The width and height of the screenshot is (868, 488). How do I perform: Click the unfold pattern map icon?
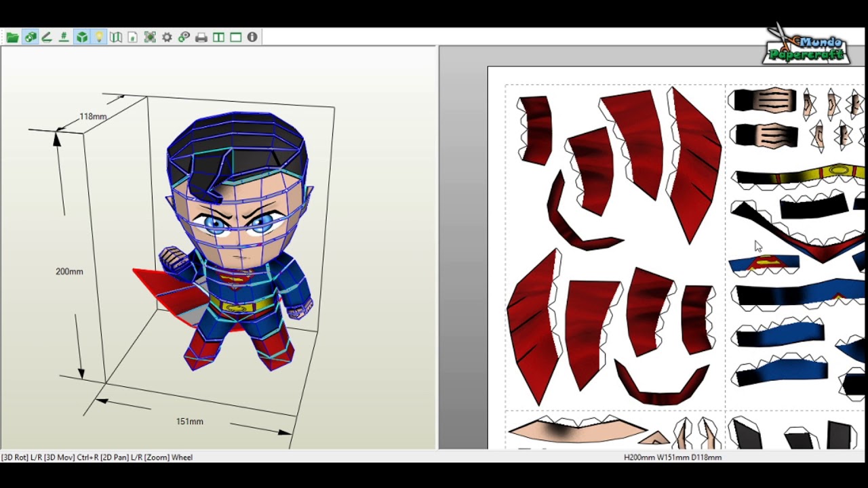[116, 37]
